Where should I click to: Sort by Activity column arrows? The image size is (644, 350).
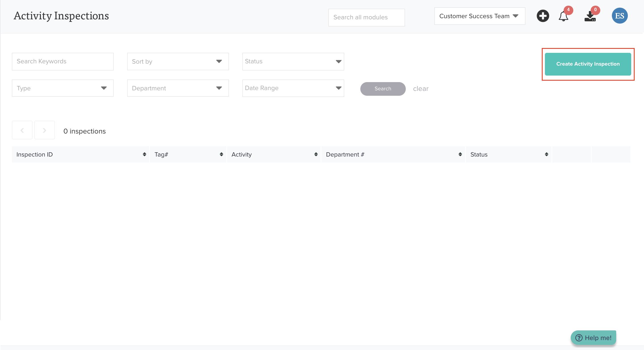pyautogui.click(x=316, y=154)
